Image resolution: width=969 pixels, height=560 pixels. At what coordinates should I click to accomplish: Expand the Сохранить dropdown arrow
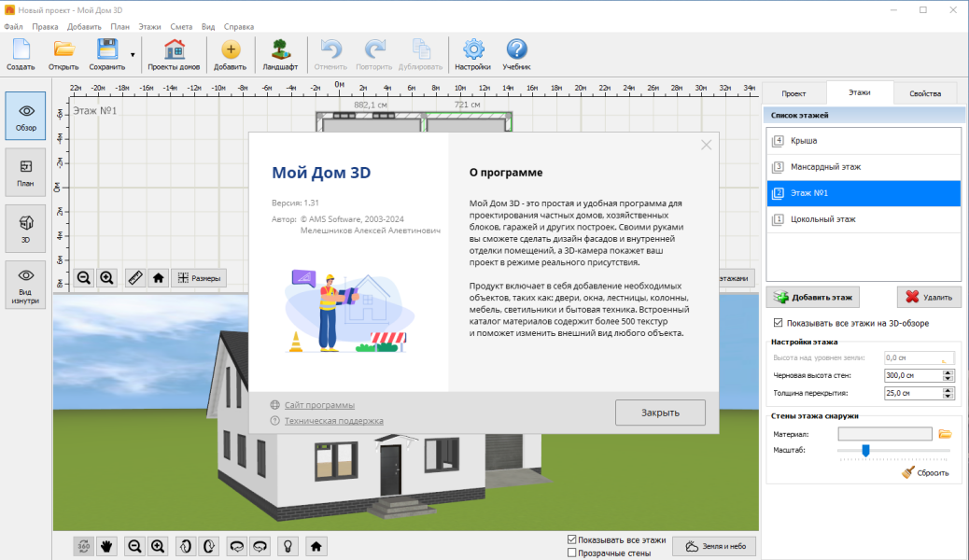pos(133,55)
